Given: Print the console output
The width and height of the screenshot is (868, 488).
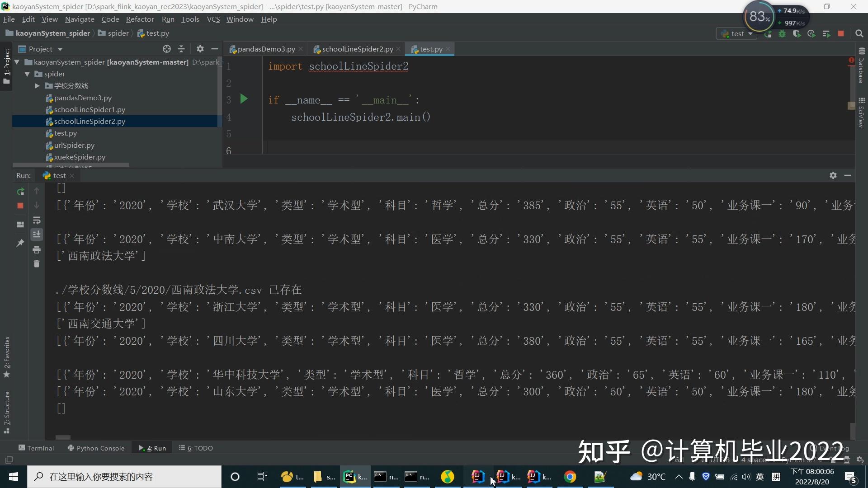Looking at the screenshot, I should pyautogui.click(x=37, y=249).
